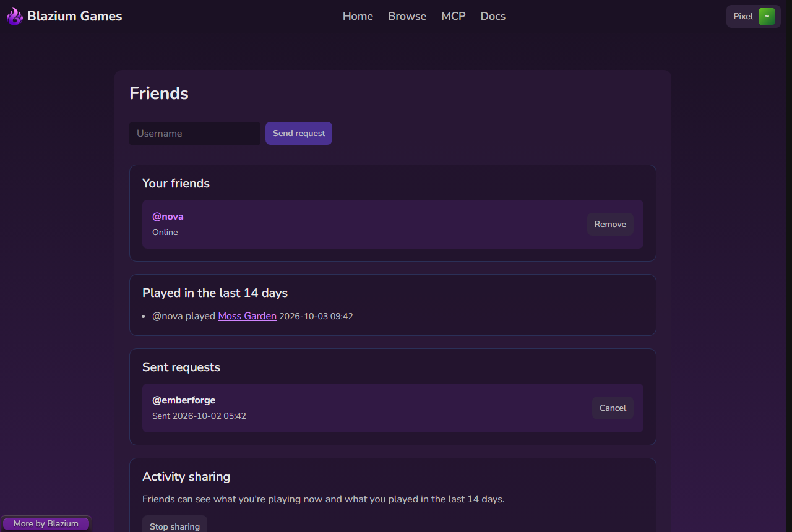Open the @nova profile link
792x532 pixels.
[168, 217]
